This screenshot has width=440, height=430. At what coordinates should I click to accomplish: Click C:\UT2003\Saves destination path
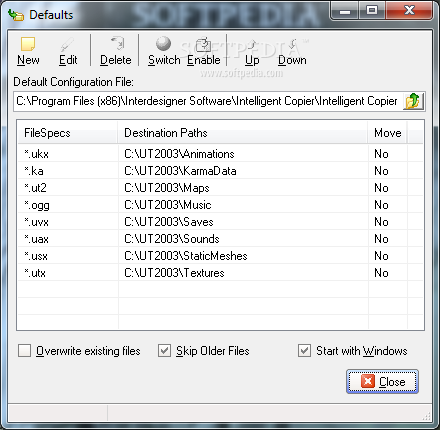[x=169, y=222]
